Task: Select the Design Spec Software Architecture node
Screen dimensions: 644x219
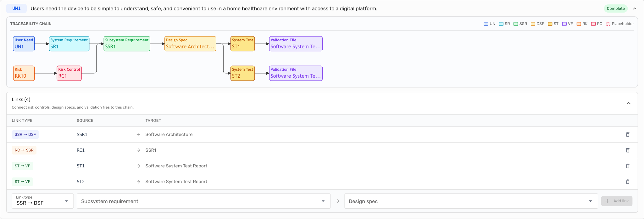Action: pyautogui.click(x=190, y=44)
